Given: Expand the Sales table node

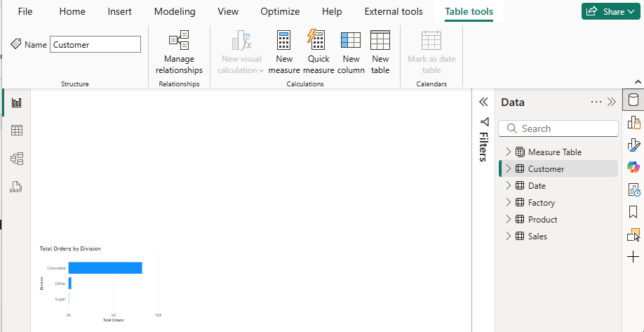Looking at the screenshot, I should [509, 237].
